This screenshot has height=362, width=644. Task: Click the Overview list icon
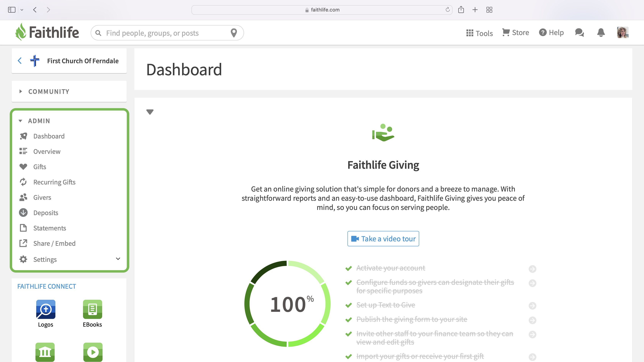[x=23, y=151]
